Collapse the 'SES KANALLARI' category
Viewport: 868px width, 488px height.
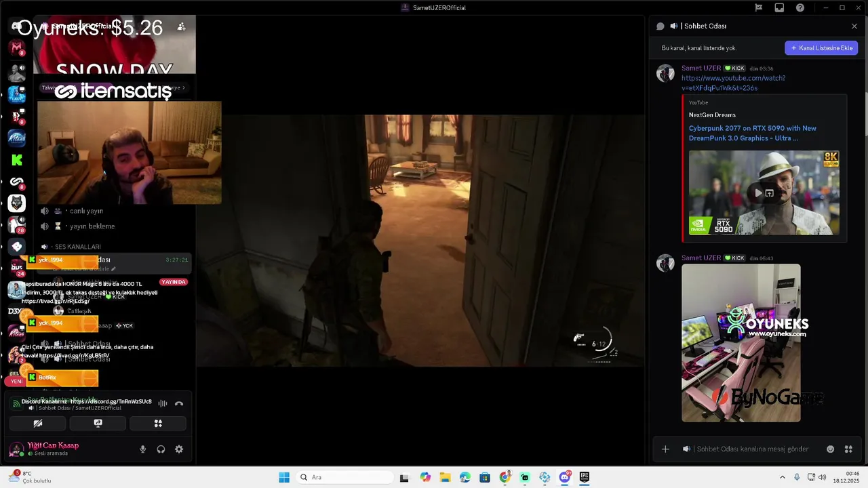(x=77, y=247)
